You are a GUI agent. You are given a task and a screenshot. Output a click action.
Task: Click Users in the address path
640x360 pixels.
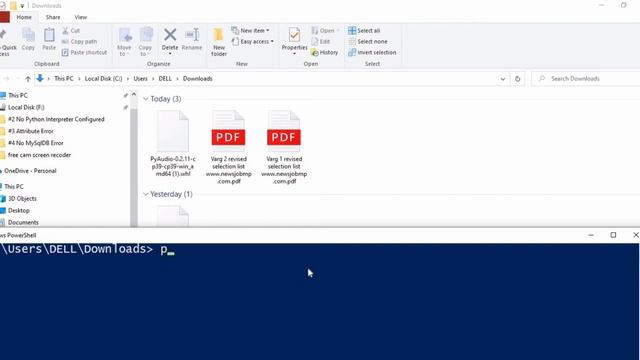(140, 79)
